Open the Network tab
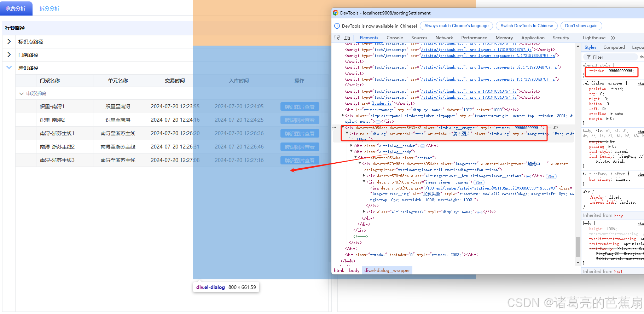 click(x=444, y=38)
